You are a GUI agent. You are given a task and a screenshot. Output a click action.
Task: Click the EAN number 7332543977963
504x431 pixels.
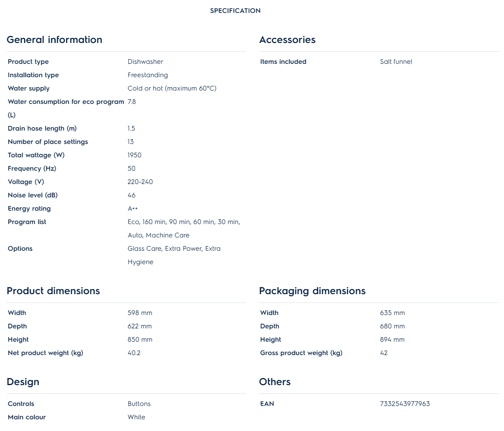(x=405, y=404)
